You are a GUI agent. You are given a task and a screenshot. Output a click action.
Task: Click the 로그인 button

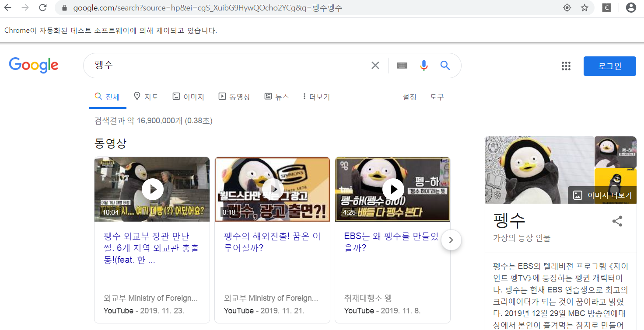(x=610, y=66)
